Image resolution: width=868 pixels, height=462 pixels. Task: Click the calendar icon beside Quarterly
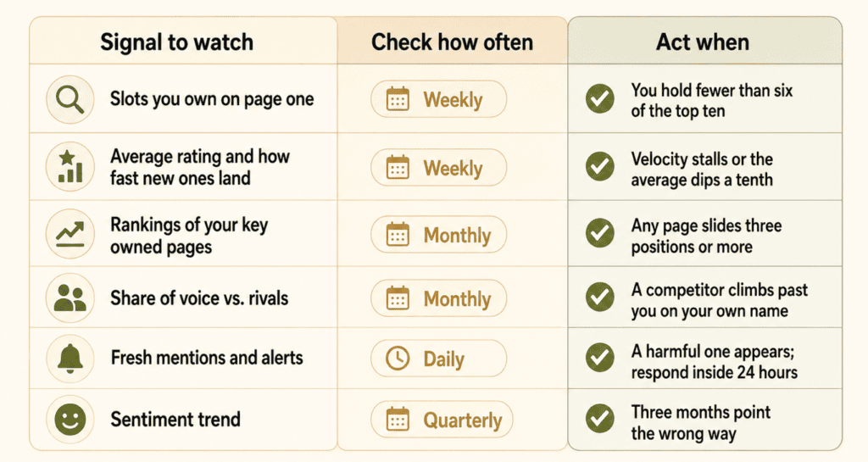[x=398, y=420]
